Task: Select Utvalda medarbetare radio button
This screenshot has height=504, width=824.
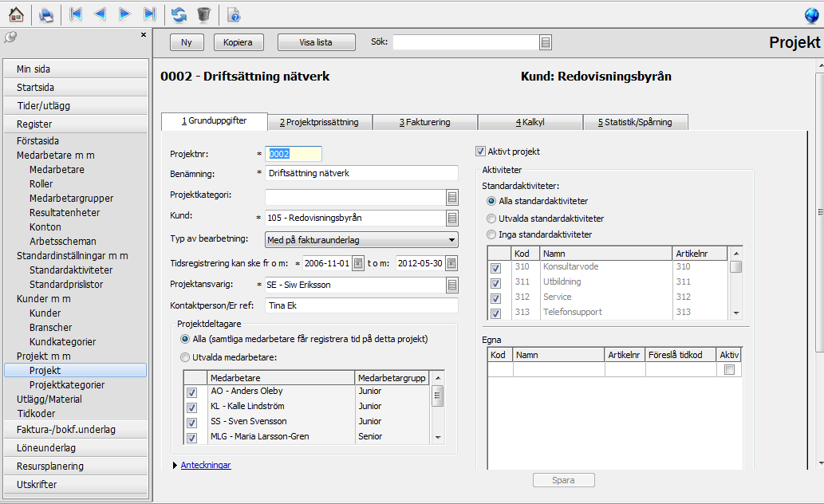Action: coord(185,357)
